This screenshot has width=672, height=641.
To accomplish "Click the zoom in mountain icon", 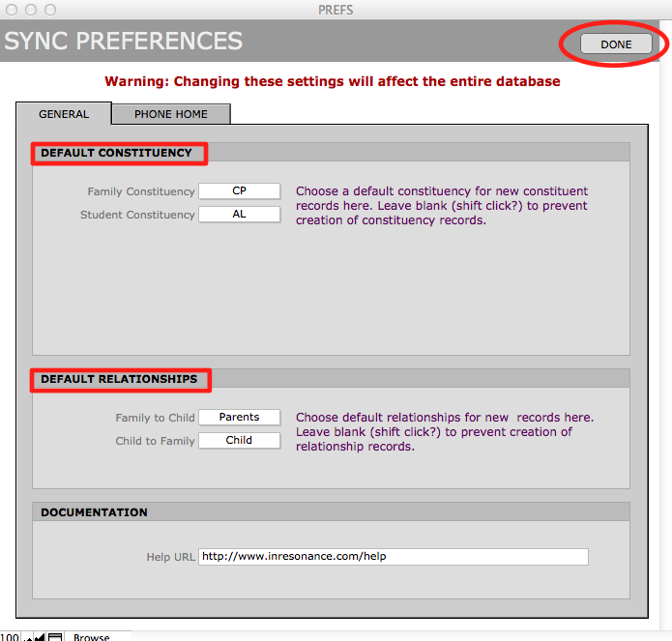I will (x=41, y=636).
